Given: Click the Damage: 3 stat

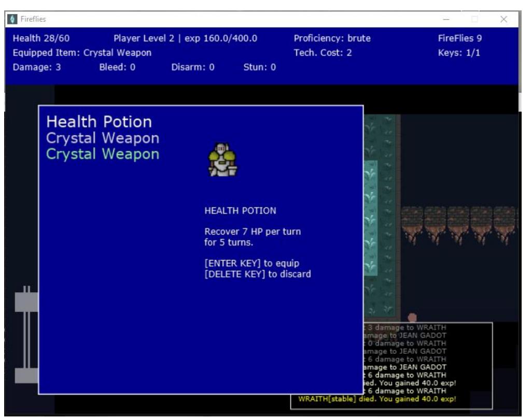Looking at the screenshot, I should [37, 67].
